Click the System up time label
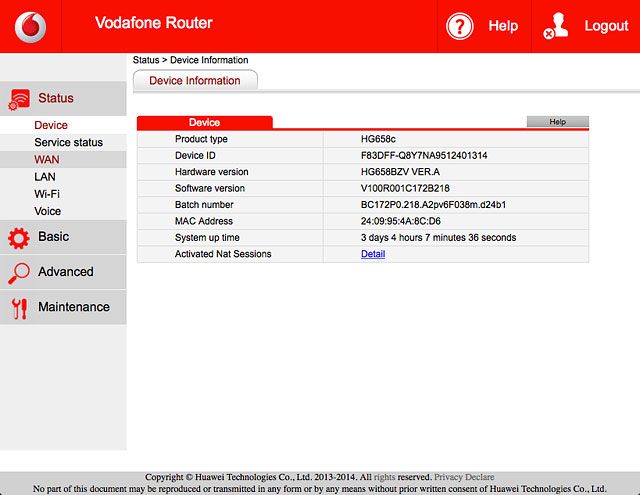Screen dimensions: 640x495 pyautogui.click(x=207, y=238)
